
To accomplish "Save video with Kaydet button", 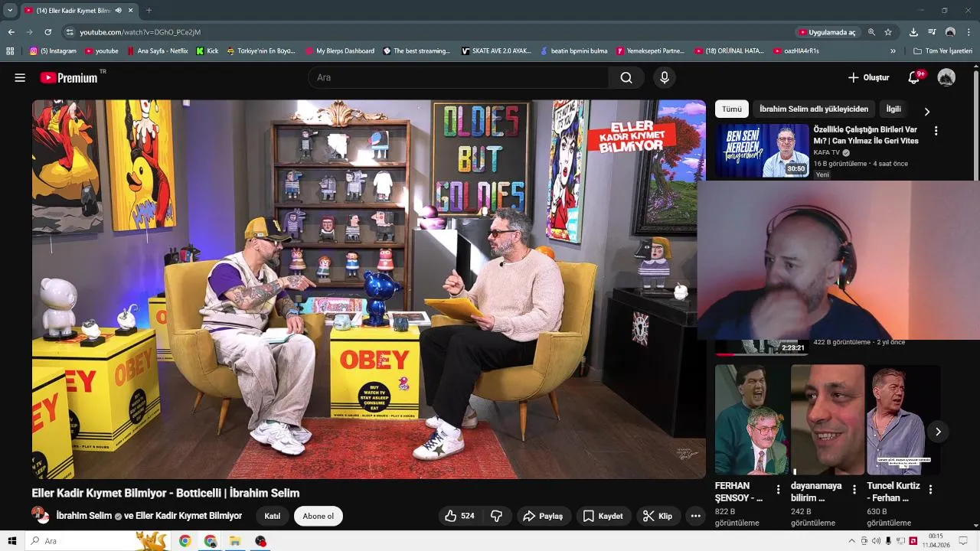I will (603, 516).
